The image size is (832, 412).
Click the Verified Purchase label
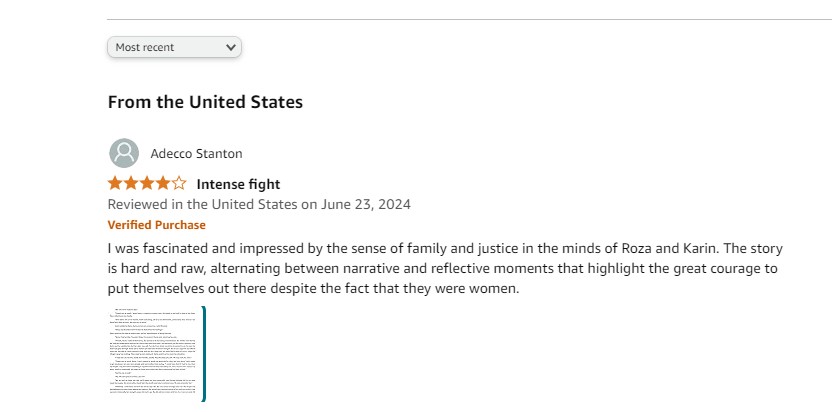[x=156, y=225]
